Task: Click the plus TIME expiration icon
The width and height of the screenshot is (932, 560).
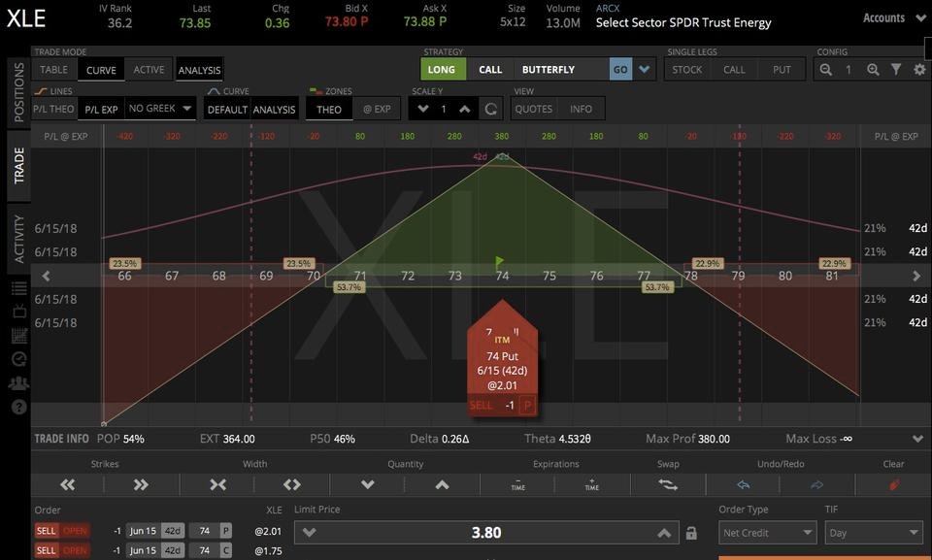Action: pyautogui.click(x=591, y=485)
